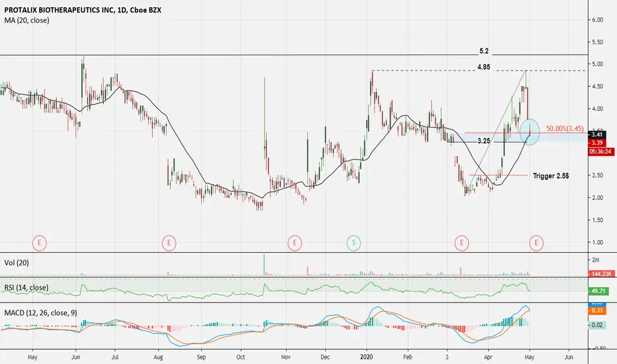Click the blue highlighted circle on latest candle
This screenshot has width=617, height=364.
530,132
